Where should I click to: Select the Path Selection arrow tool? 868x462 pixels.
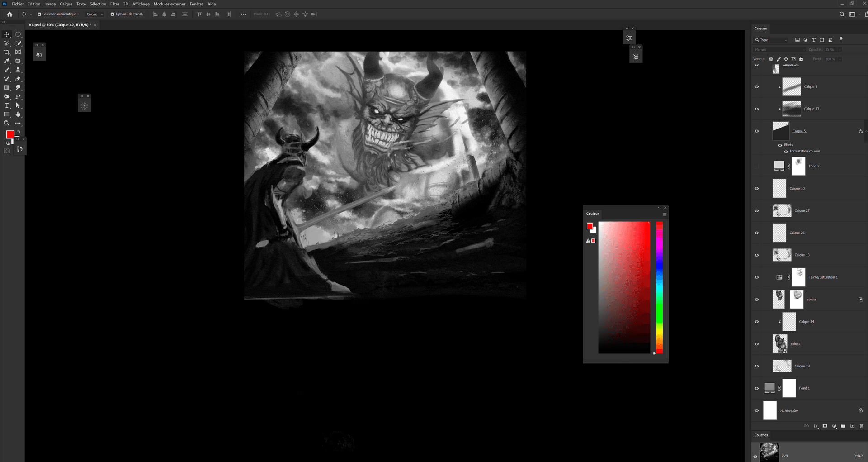click(x=18, y=105)
